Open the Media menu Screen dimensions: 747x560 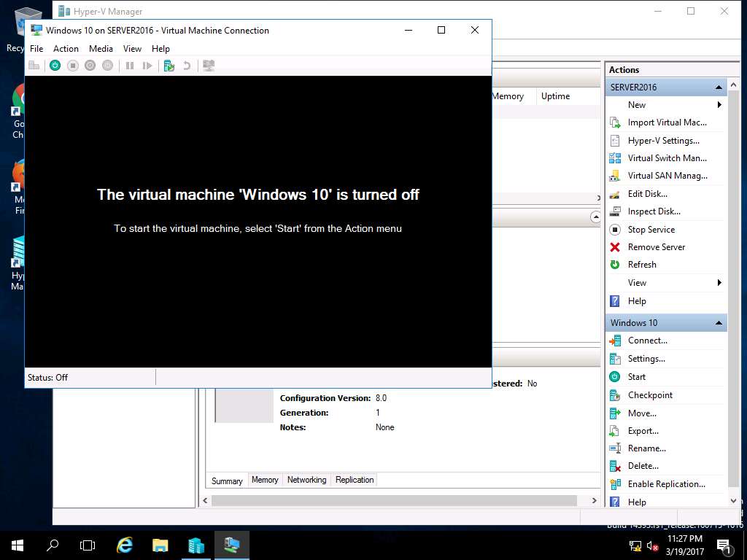coord(101,49)
